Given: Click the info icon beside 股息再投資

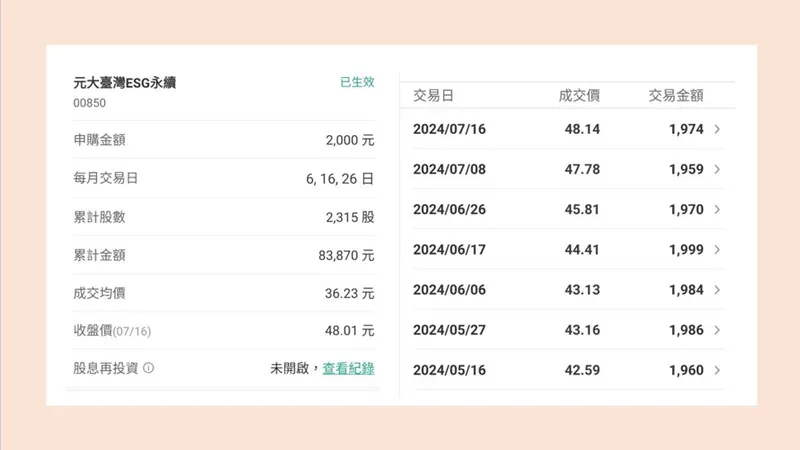Looking at the screenshot, I should tap(149, 368).
